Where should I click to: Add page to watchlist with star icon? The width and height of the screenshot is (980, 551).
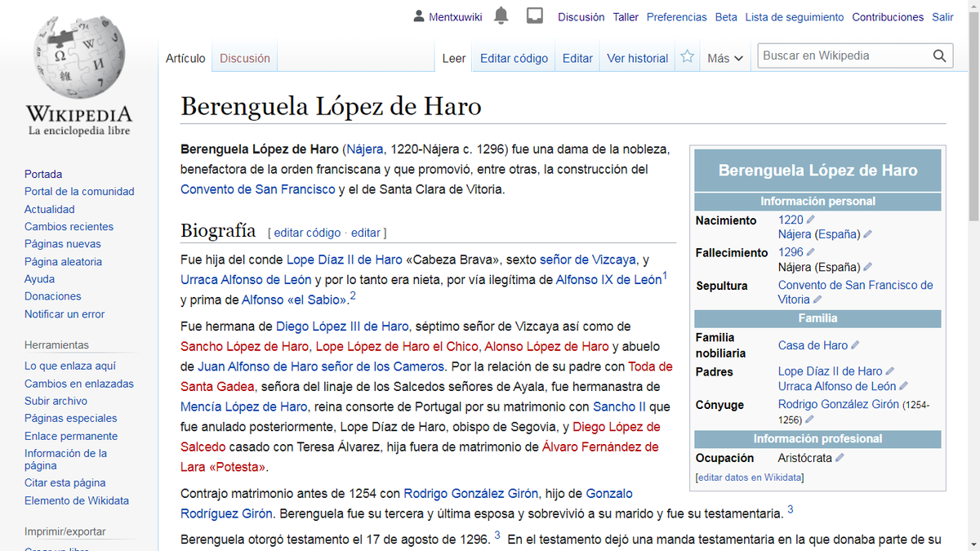(688, 57)
